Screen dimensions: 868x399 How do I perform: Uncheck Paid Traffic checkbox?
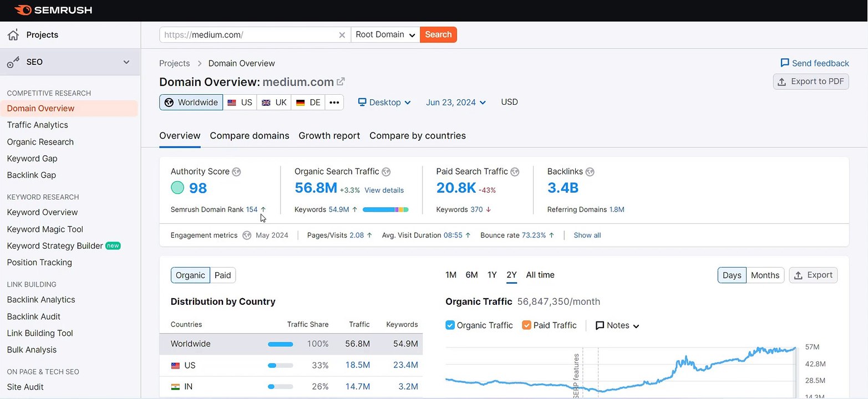point(526,325)
